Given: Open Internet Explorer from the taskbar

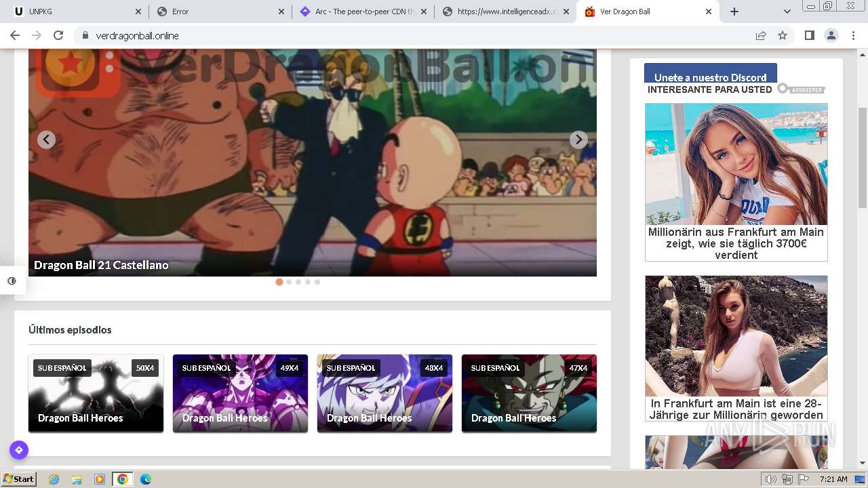Looking at the screenshot, I should tap(54, 479).
